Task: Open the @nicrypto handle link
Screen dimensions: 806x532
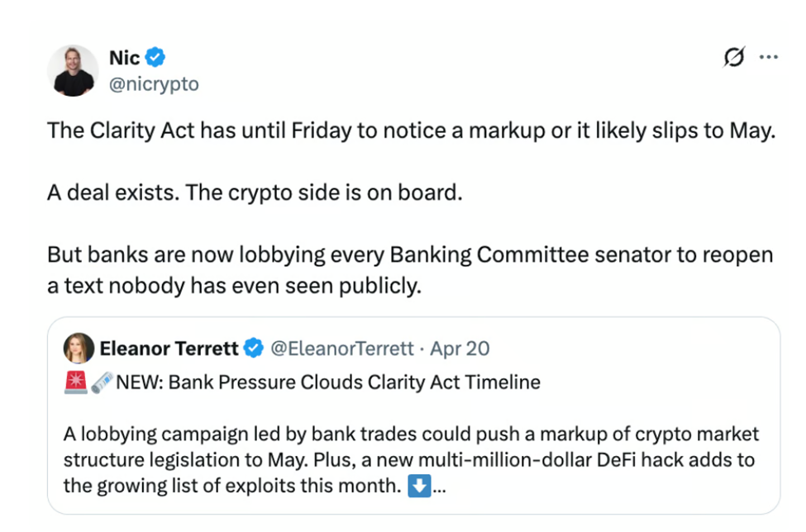Action: coord(154,84)
